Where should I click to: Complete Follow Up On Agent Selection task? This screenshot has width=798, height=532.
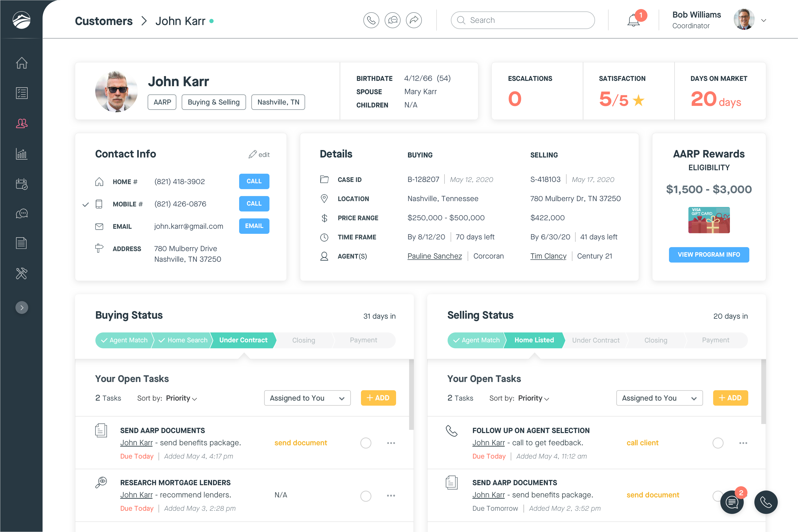click(x=718, y=443)
